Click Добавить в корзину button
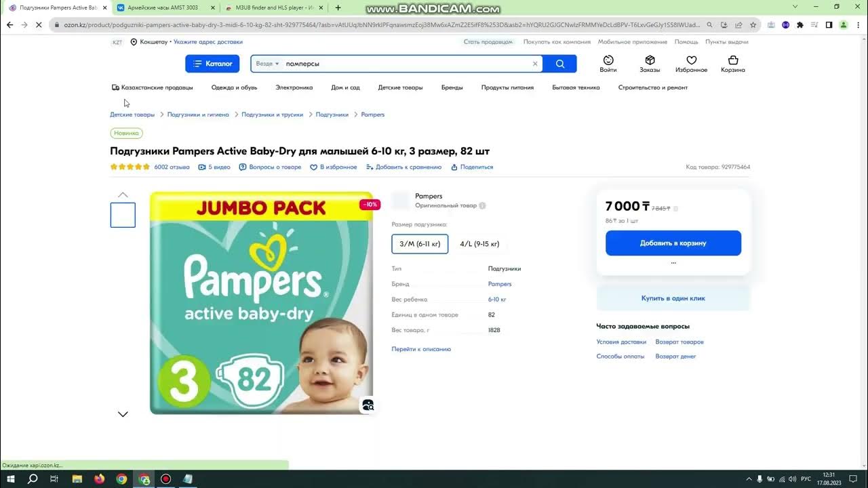This screenshot has width=868, height=488. tap(673, 243)
